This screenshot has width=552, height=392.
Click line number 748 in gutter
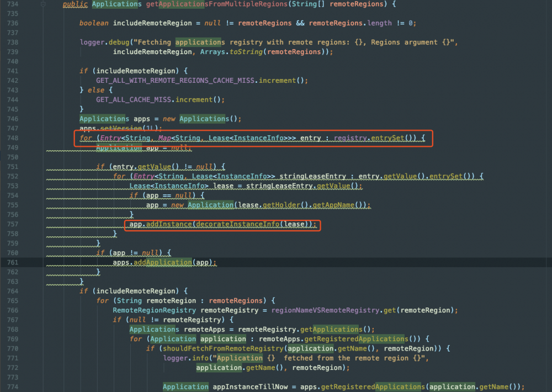pyautogui.click(x=12, y=138)
